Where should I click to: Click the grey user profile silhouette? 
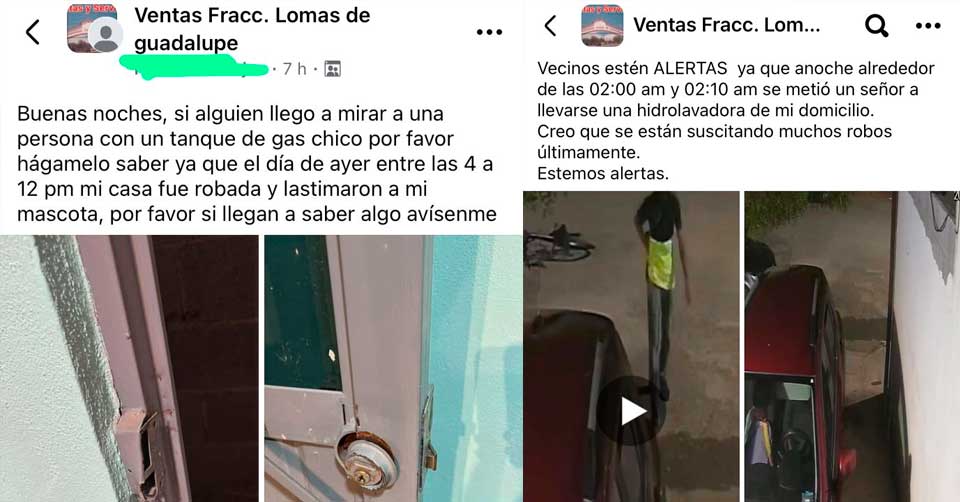tap(105, 36)
